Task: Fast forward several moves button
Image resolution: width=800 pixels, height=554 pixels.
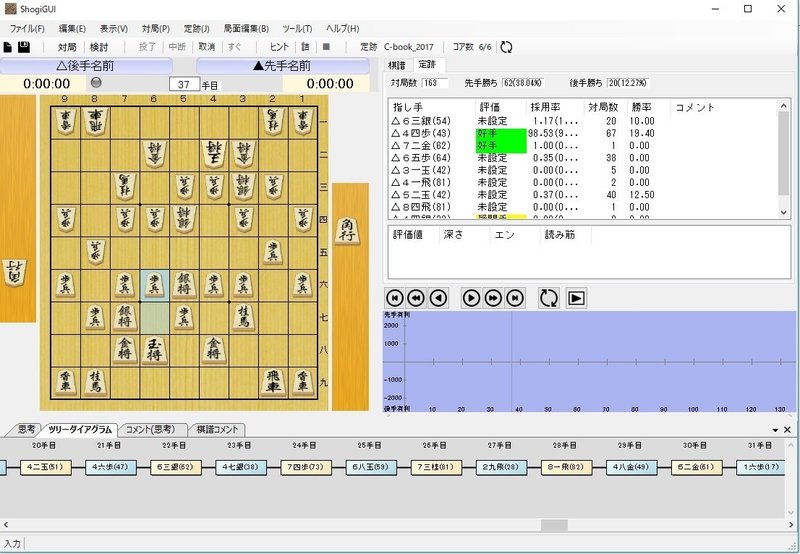Action: pos(493,297)
